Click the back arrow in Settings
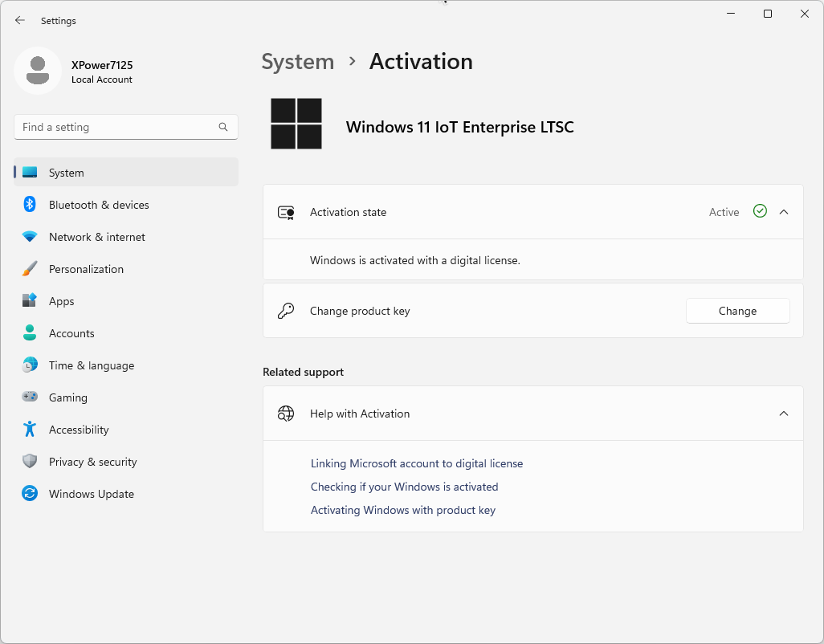The image size is (824, 644). pyautogui.click(x=20, y=21)
